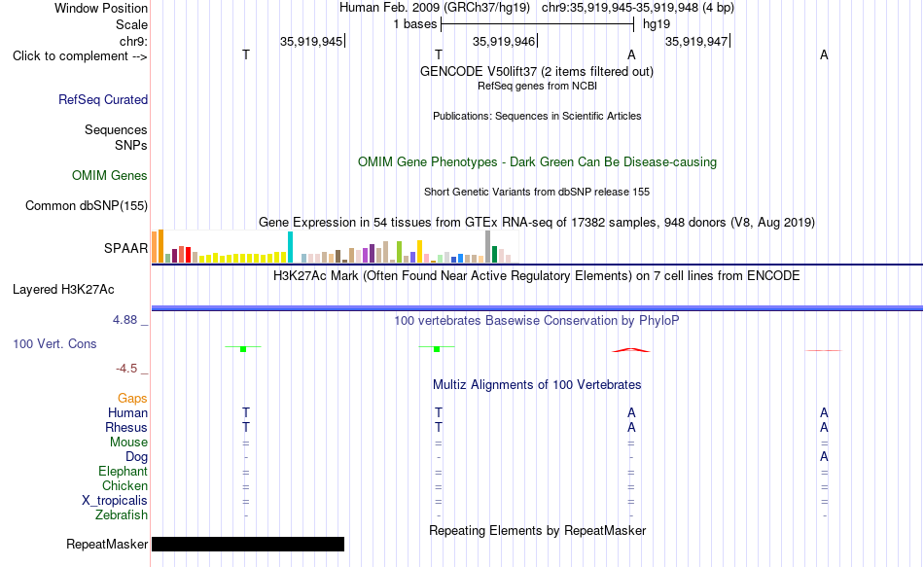Click the RepeatMasker track label
The image size is (924, 567).
point(107,544)
